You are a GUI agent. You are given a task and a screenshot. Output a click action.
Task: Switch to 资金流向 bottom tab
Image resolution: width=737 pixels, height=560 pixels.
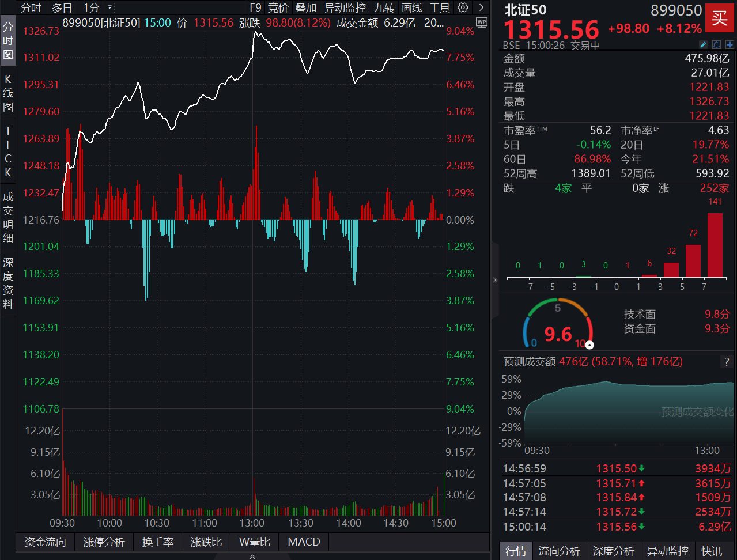coord(46,542)
